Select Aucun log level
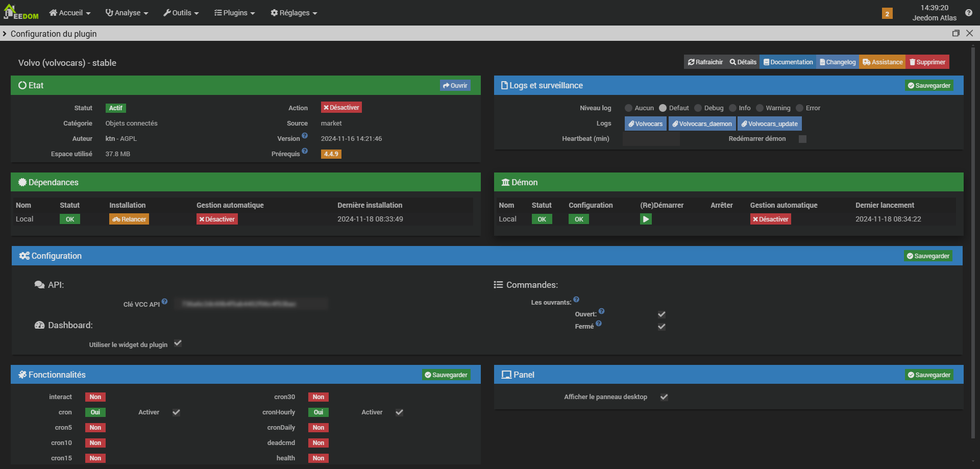980x469 pixels. (629, 108)
